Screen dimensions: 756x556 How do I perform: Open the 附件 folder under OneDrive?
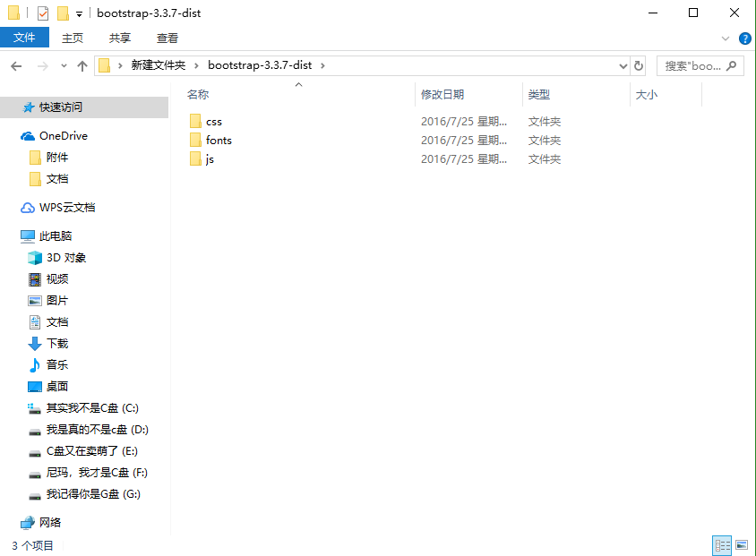tap(57, 158)
